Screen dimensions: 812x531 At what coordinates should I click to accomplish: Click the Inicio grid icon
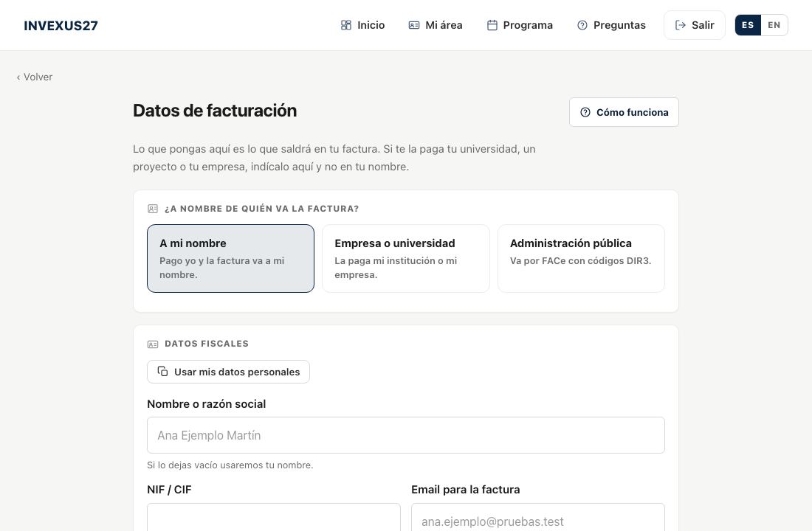[x=346, y=25]
